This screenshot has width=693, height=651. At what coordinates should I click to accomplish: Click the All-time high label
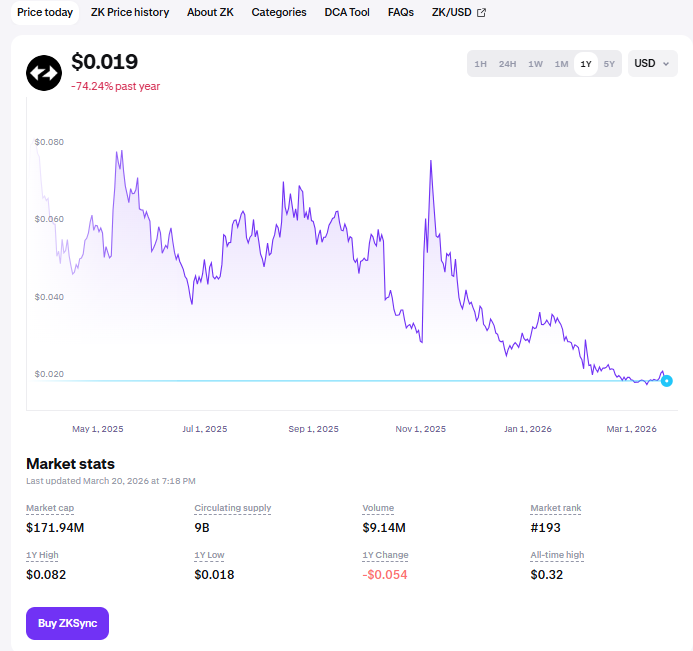click(x=557, y=555)
